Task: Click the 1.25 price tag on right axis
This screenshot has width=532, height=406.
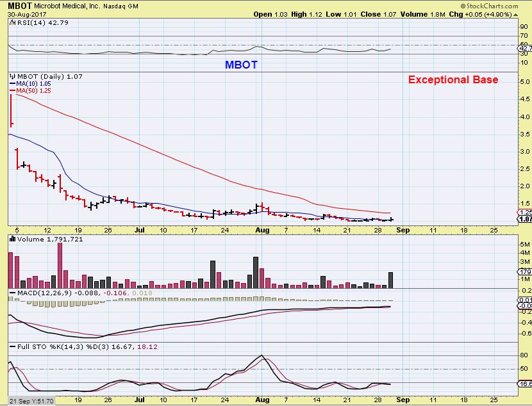Action: tap(525, 212)
